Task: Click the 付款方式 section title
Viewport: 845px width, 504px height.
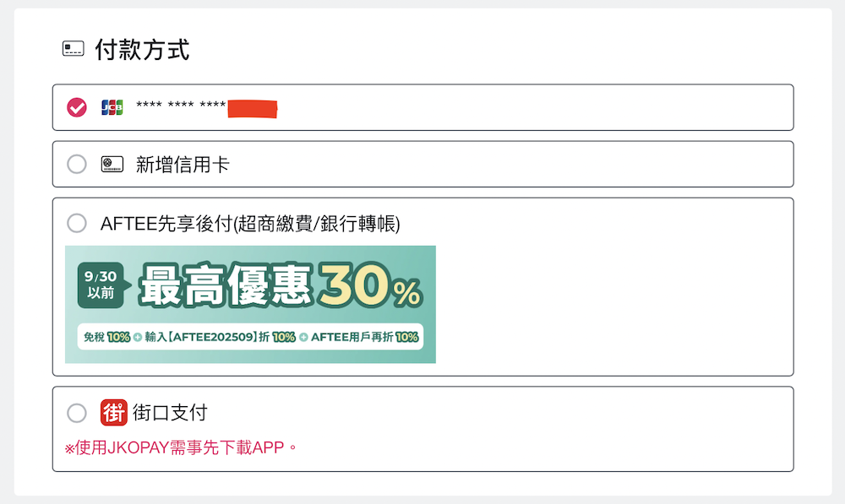Action: coord(144,50)
